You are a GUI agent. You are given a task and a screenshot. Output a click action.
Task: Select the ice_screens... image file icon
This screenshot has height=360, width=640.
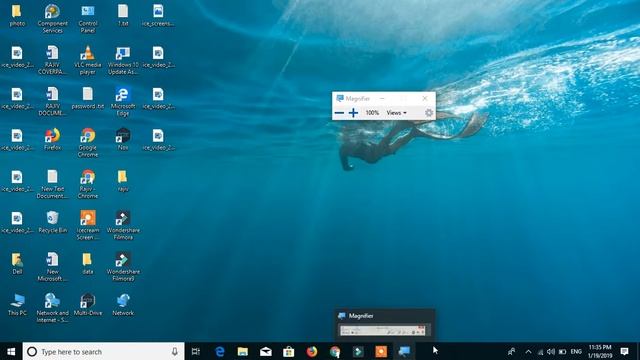pyautogui.click(x=158, y=16)
